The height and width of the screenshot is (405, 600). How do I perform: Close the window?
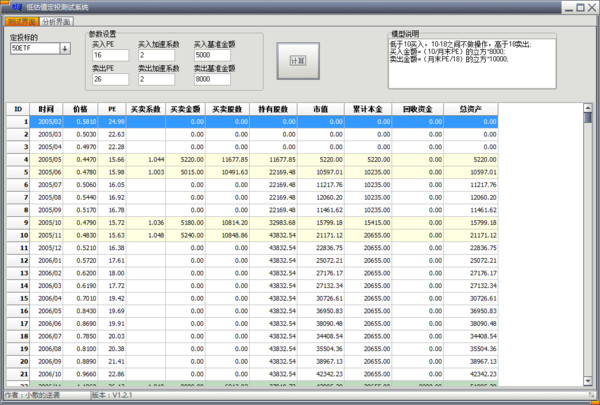pos(592,7)
